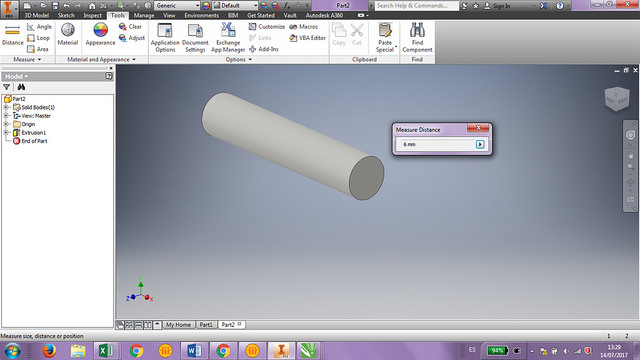The width and height of the screenshot is (640, 360).
Task: Switch to the View ribbon tab
Action: tap(169, 16)
